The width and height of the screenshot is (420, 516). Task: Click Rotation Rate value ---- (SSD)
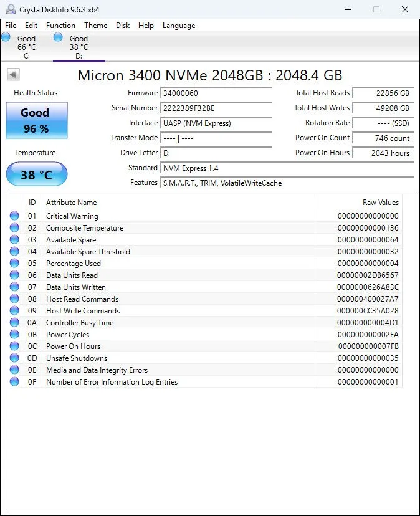point(383,123)
